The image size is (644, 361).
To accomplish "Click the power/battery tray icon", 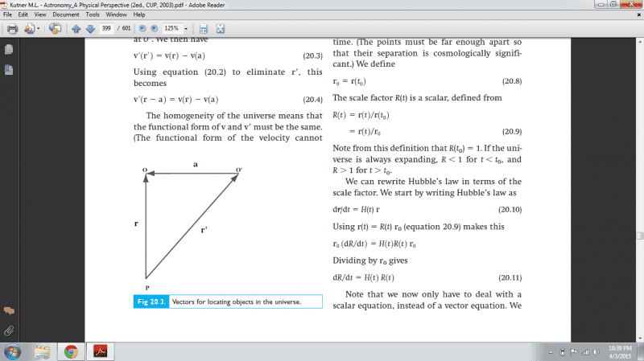I will tap(563, 352).
